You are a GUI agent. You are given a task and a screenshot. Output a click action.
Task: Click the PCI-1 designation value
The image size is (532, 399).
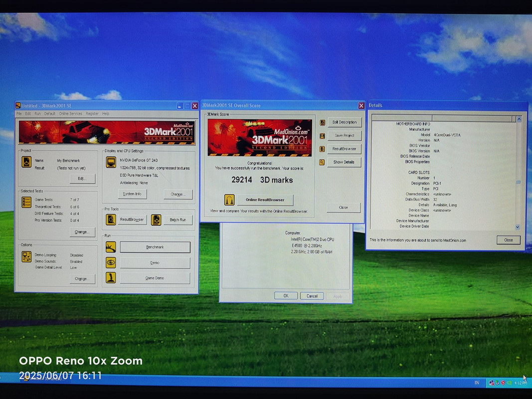[x=437, y=183]
